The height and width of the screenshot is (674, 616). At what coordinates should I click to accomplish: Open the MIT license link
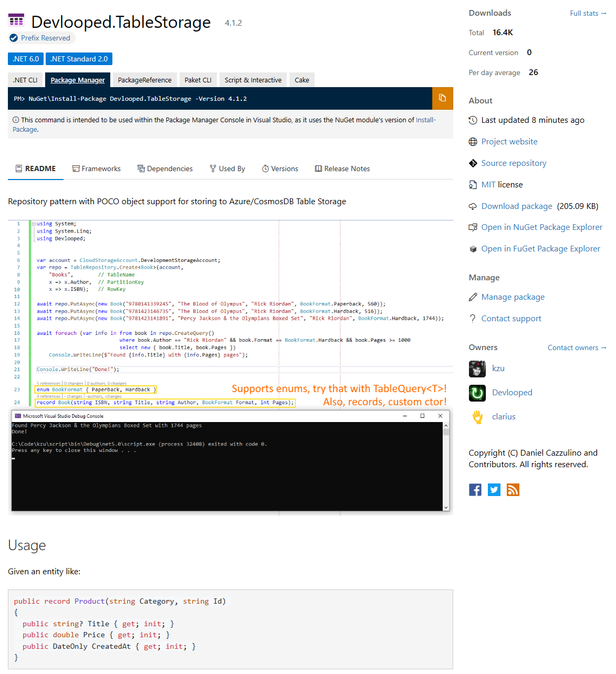(488, 185)
